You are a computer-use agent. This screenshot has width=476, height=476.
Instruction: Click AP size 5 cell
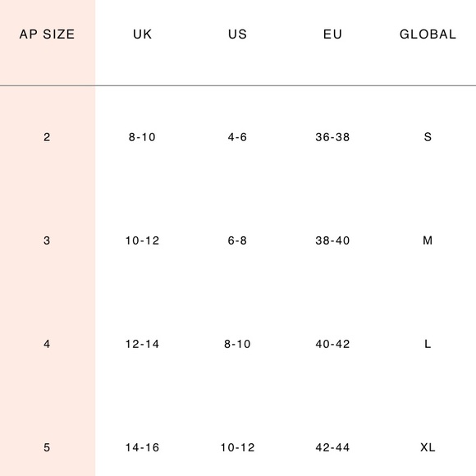coord(47,447)
